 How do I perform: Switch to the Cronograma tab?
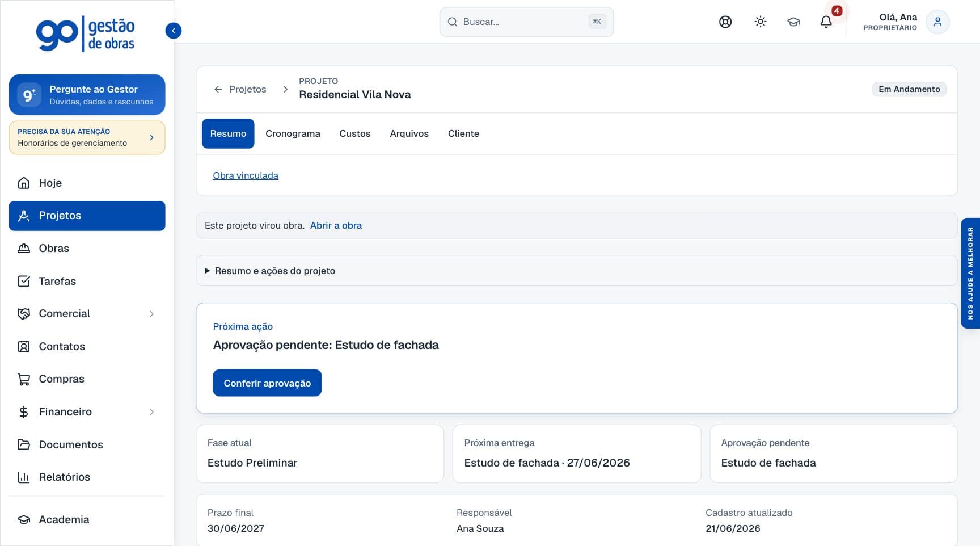pyautogui.click(x=293, y=133)
